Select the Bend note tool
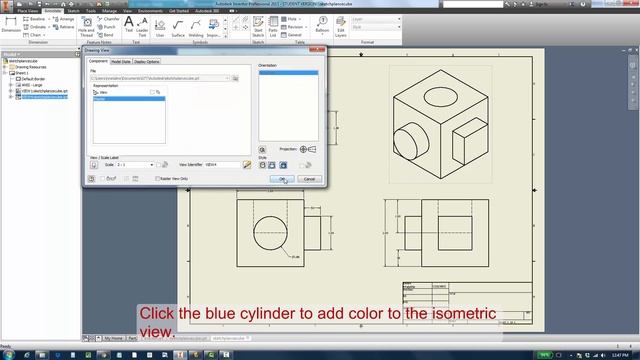 tap(105, 35)
